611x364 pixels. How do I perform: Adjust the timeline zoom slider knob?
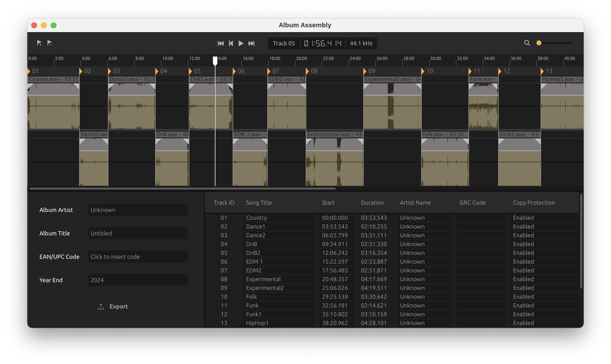click(x=539, y=43)
